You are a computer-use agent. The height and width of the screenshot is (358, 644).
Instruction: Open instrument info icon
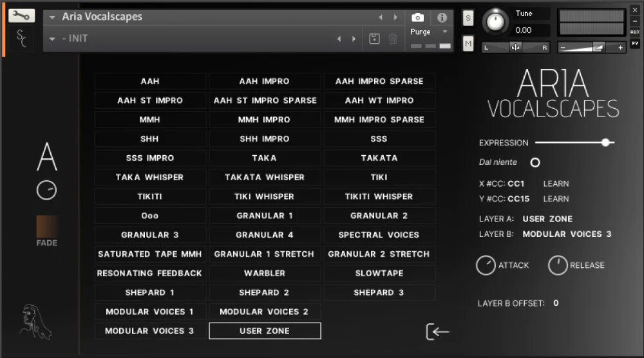pyautogui.click(x=442, y=17)
